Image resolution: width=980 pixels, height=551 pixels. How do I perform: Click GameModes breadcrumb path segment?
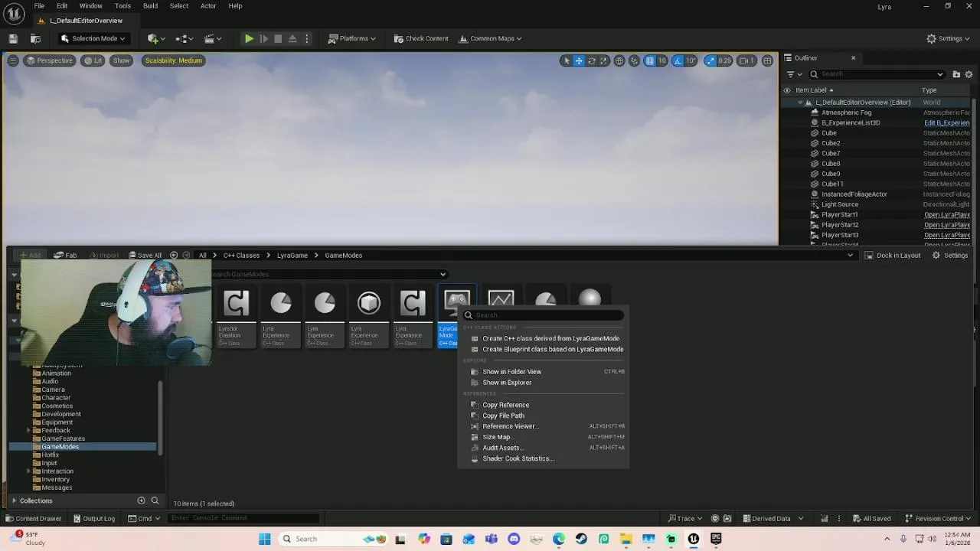click(x=343, y=256)
